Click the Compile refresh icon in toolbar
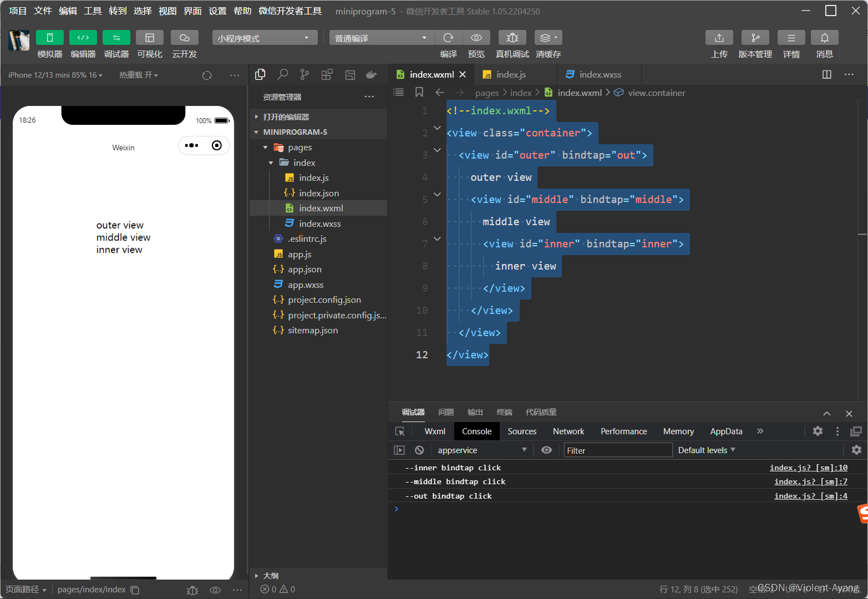This screenshot has width=868, height=599. click(448, 38)
